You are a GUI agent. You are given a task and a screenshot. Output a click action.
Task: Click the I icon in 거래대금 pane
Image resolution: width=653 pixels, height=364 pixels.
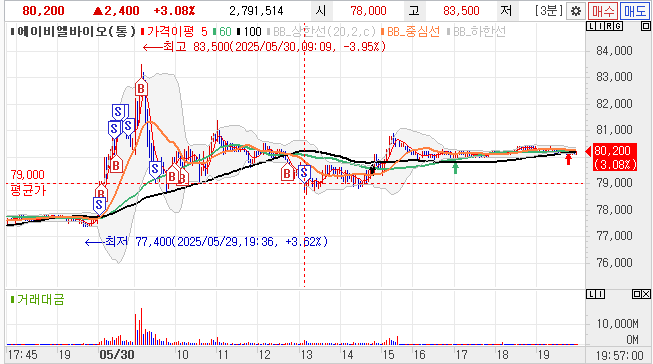(600, 294)
